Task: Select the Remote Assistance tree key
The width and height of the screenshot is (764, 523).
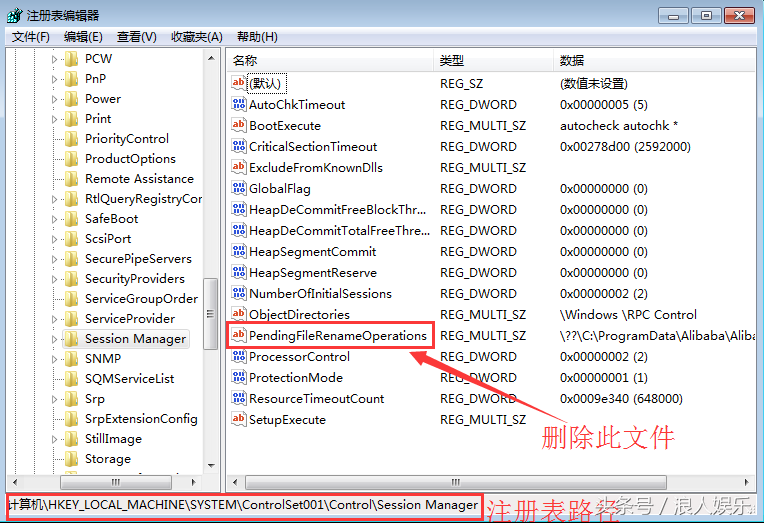Action: [139, 179]
